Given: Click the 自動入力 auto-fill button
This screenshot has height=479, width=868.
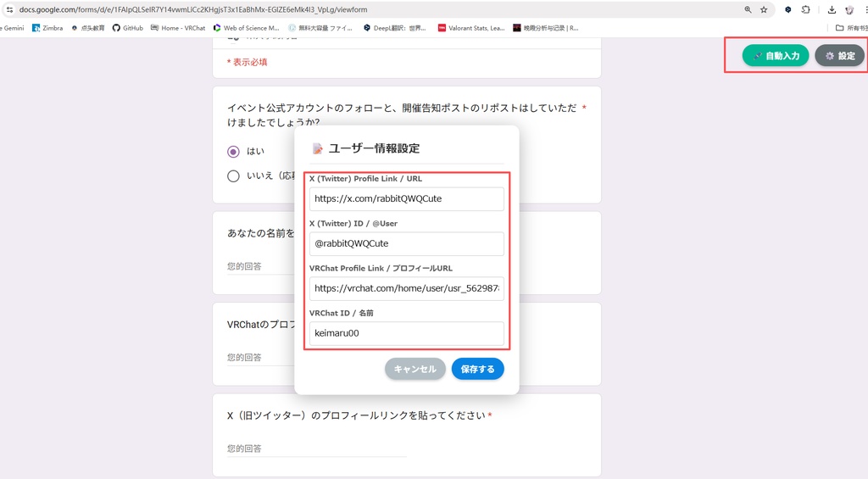Looking at the screenshot, I should [x=776, y=55].
